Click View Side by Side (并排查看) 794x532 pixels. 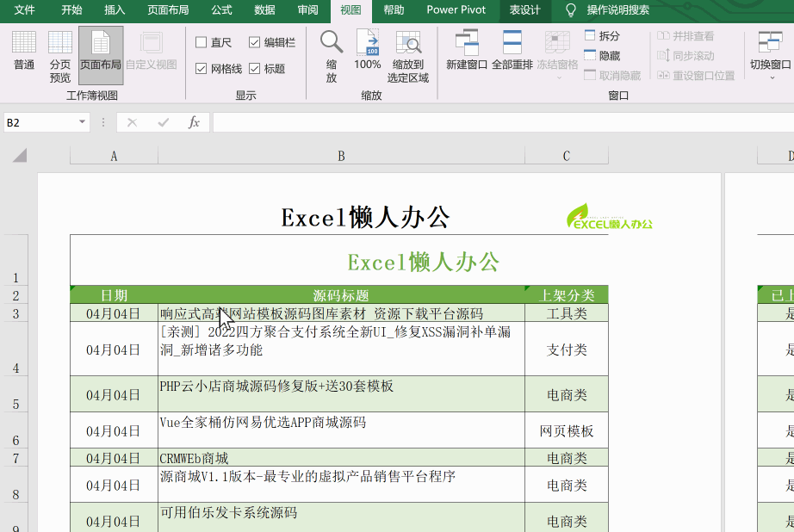point(685,36)
